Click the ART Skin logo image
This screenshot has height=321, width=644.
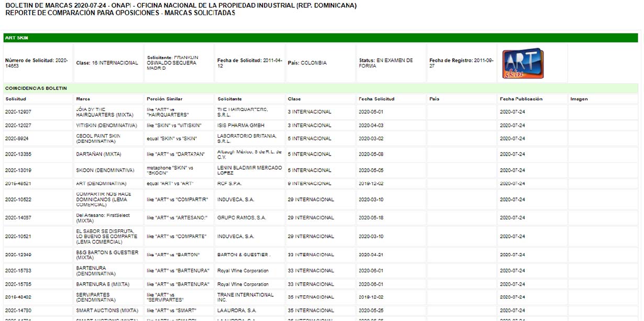point(523,63)
